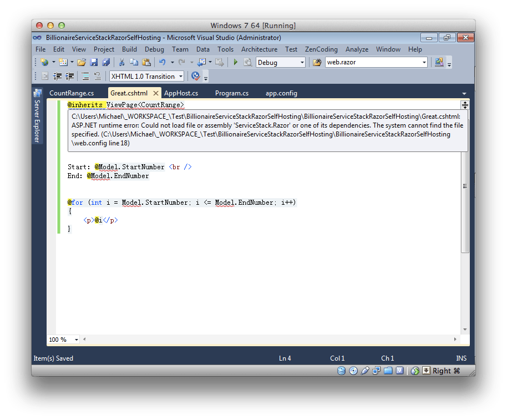Click the Navigate Backward icon
Image resolution: width=507 pixels, height=420 pixels.
point(202,62)
